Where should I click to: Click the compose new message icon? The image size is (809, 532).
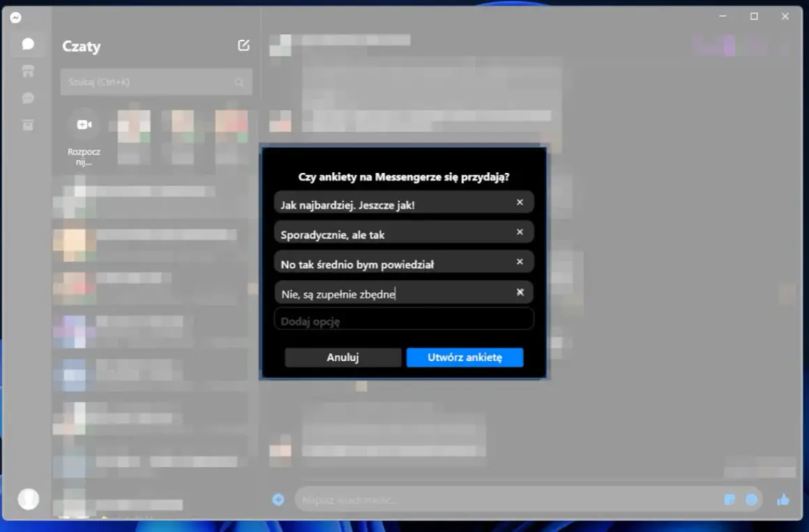(x=243, y=45)
